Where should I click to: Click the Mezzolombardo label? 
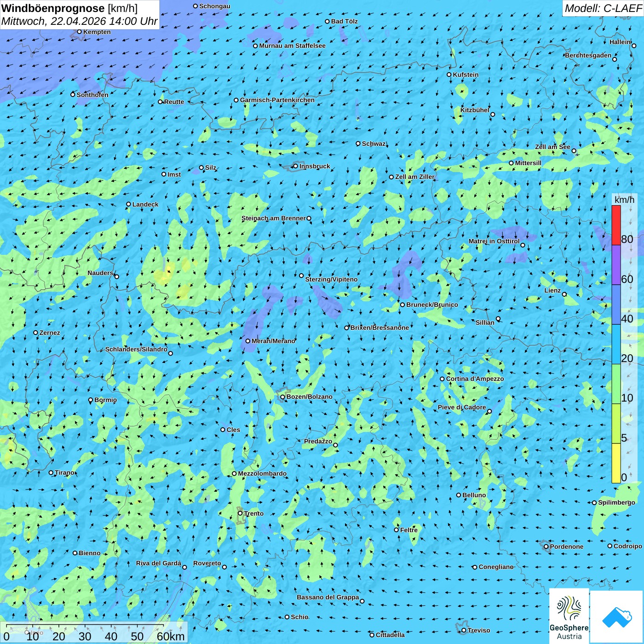tap(262, 473)
